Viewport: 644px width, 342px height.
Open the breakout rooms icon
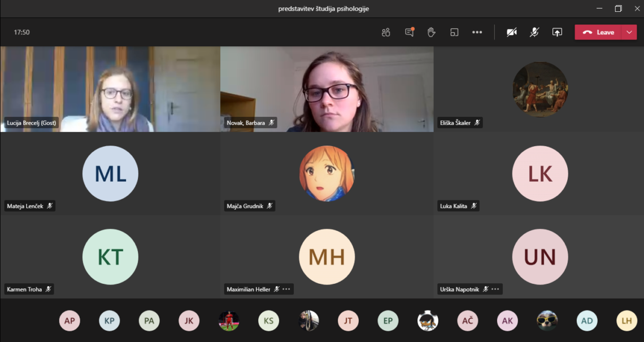pos(454,32)
